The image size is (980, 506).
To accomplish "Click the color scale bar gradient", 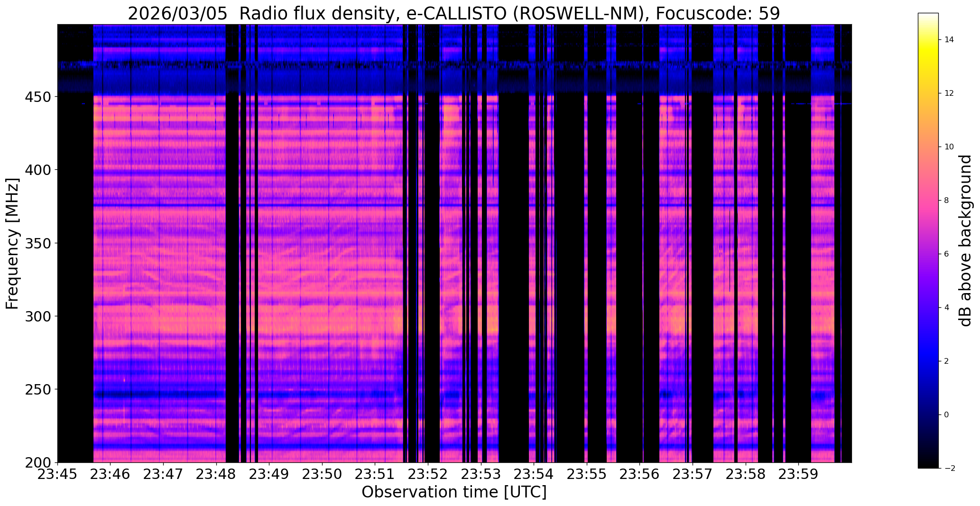I will 928,240.
